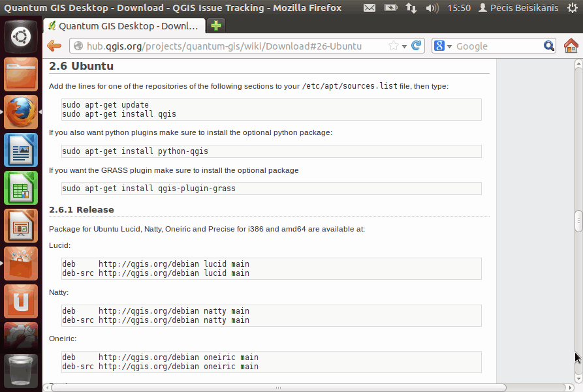The height and width of the screenshot is (392, 583).
Task: Click the "sudo apt-get update" line
Action: 105,105
